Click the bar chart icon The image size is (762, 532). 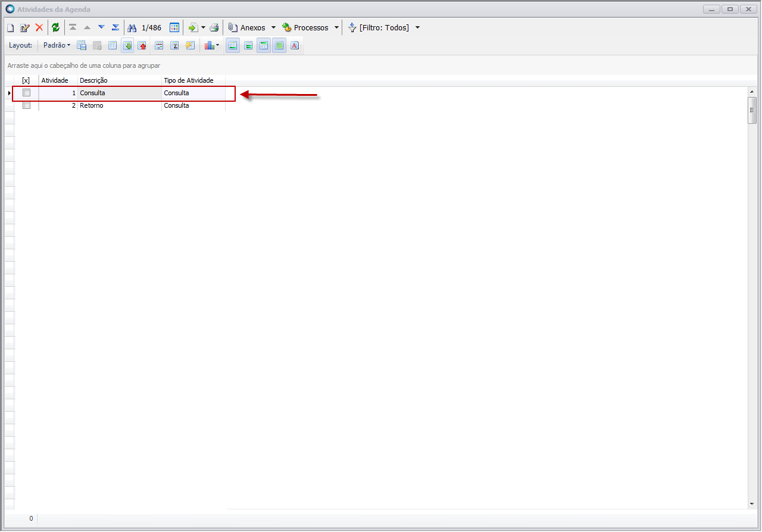click(x=209, y=45)
